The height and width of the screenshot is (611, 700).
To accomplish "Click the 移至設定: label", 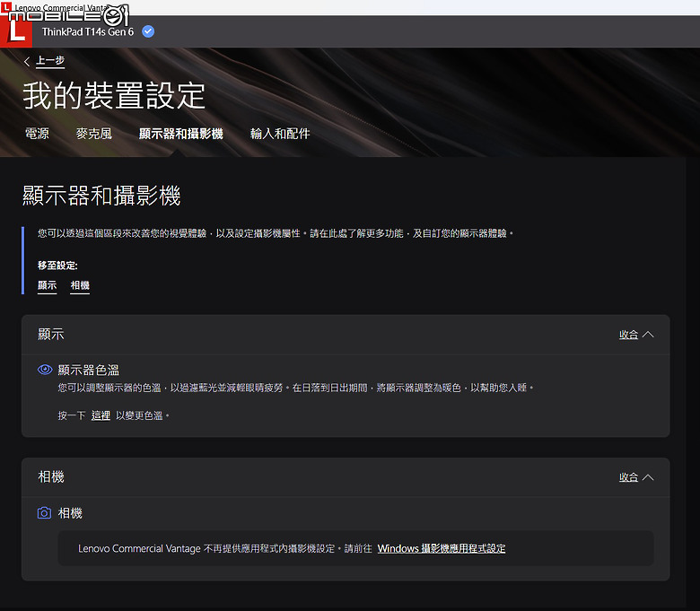I will click(x=57, y=266).
